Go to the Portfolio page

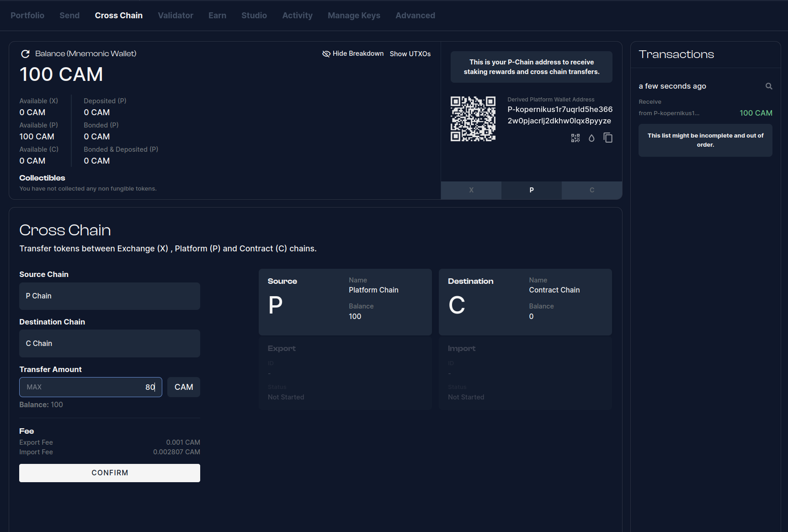point(27,16)
